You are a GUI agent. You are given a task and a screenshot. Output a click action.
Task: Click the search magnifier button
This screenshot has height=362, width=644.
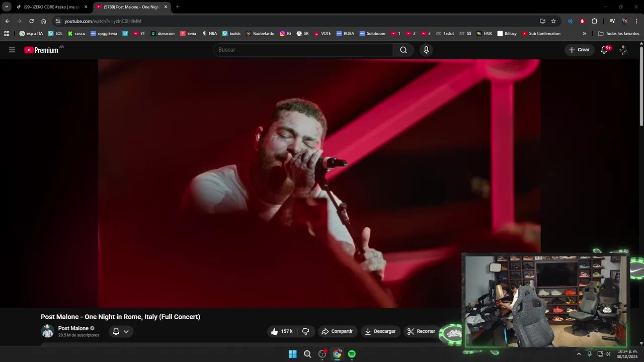pos(404,50)
